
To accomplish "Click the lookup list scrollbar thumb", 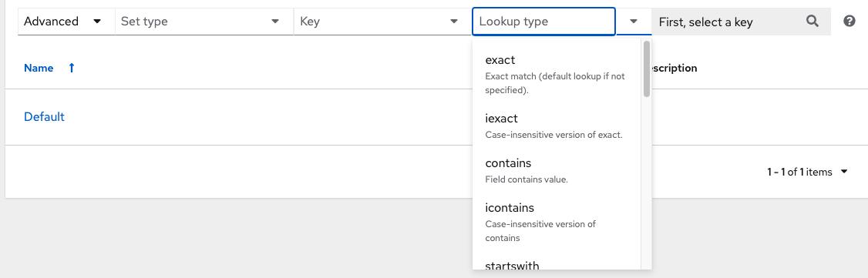I will (647, 69).
